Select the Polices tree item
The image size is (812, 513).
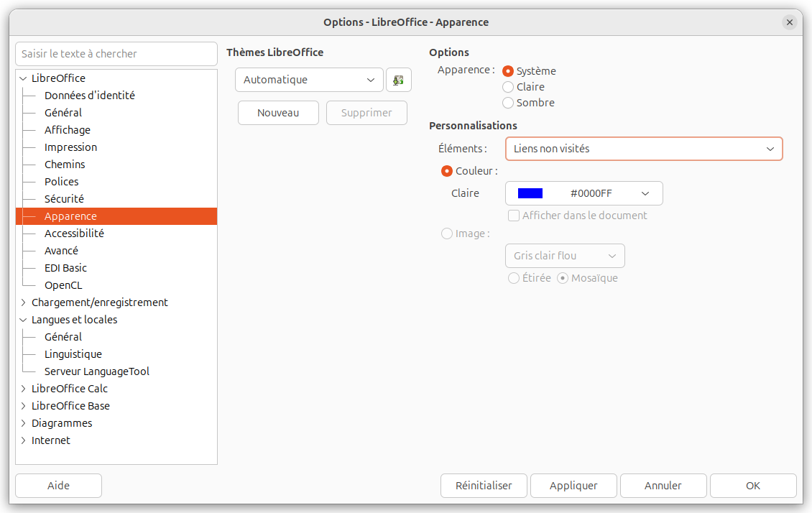click(x=62, y=182)
